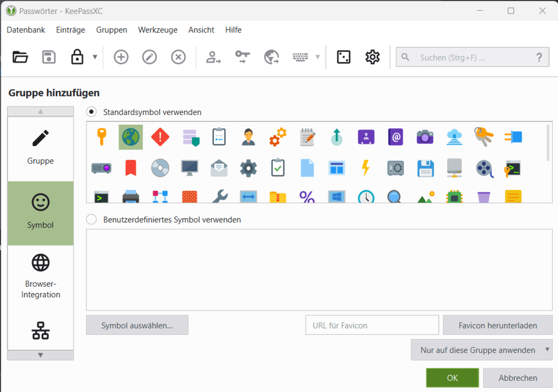Lock the database with padlock icon
This screenshot has height=392, width=558.
click(x=77, y=57)
